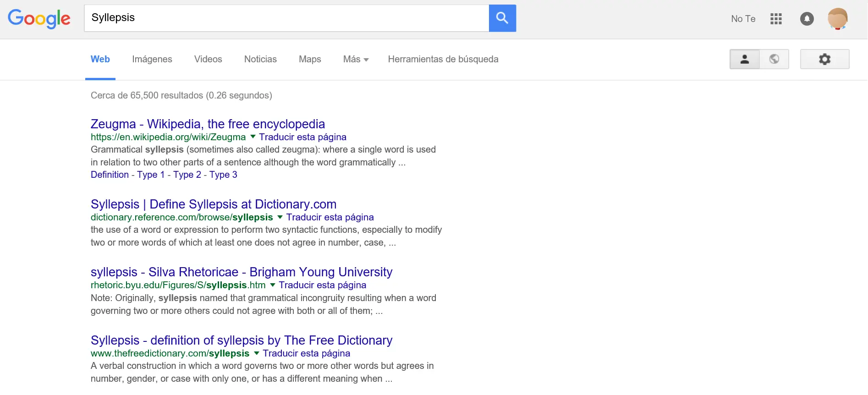Switch to the Noticias tab
868x395 pixels.
(260, 59)
